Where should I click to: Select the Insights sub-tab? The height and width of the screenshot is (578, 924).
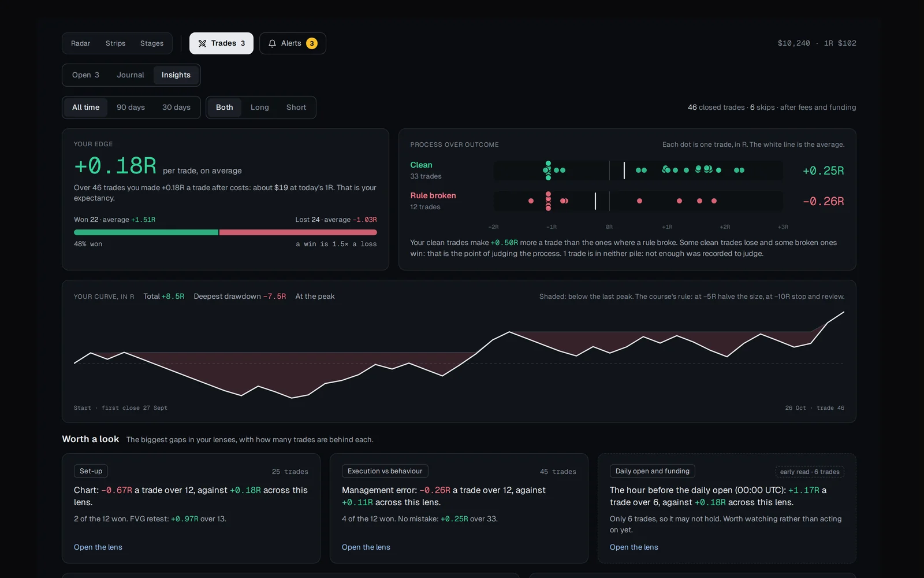(x=176, y=75)
